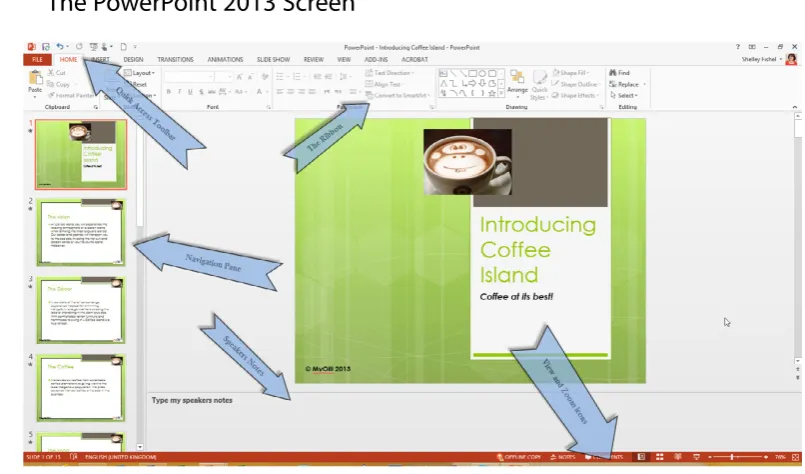
Task: Switch to the REVIEW tab
Action: coord(314,60)
